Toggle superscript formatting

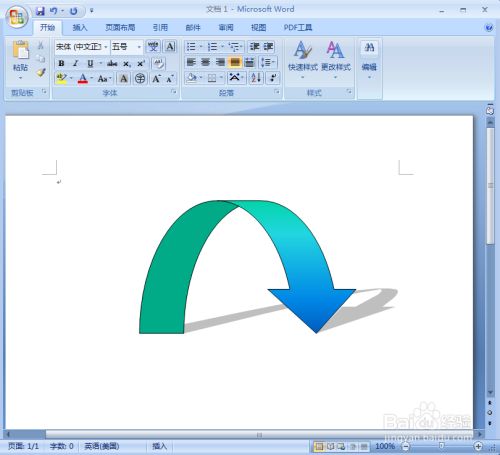(141, 63)
